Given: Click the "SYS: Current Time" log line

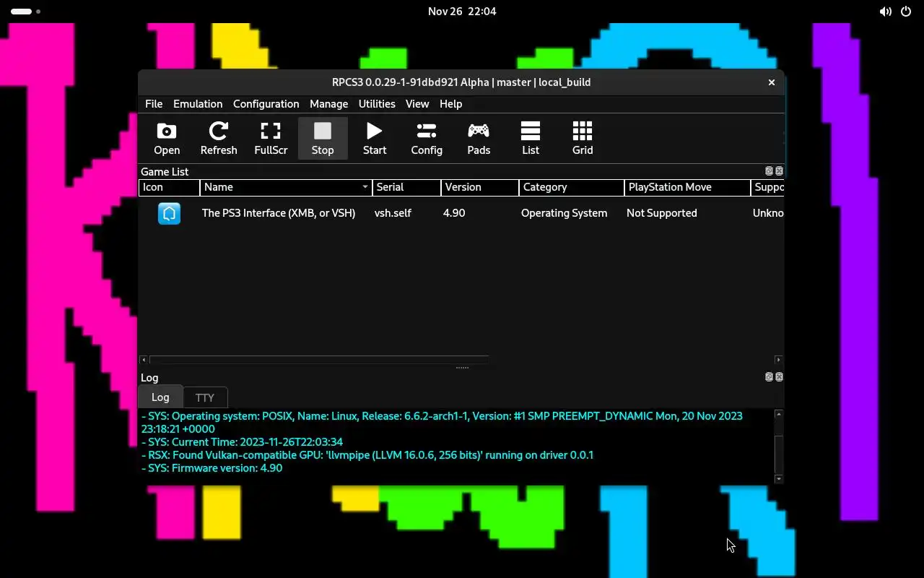Looking at the screenshot, I should [242, 442].
